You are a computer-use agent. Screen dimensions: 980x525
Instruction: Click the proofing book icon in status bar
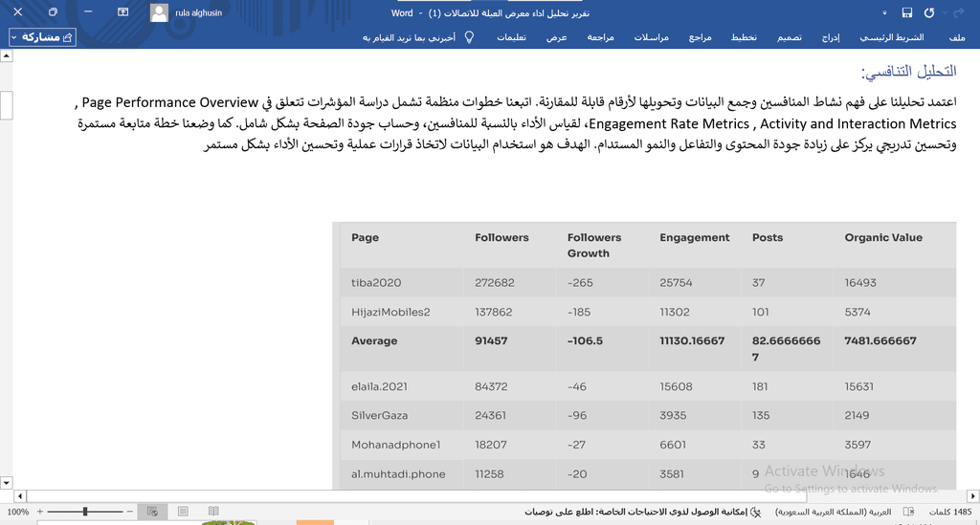coord(909,512)
